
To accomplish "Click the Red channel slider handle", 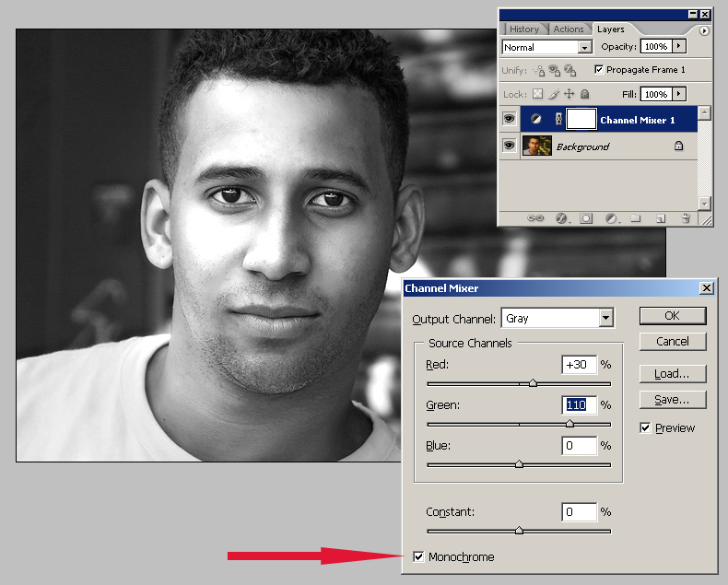I will click(x=533, y=383).
